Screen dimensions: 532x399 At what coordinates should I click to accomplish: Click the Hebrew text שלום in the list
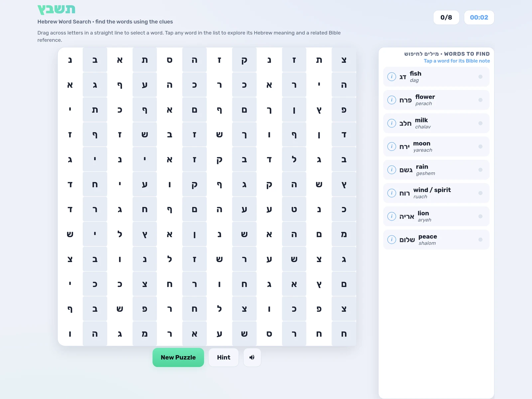407,240
